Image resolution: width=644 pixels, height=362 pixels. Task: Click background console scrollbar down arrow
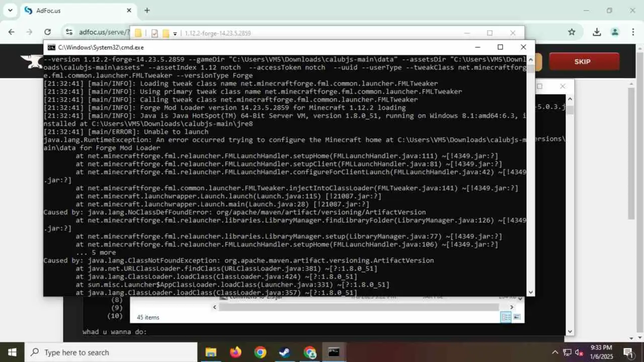pos(570,331)
